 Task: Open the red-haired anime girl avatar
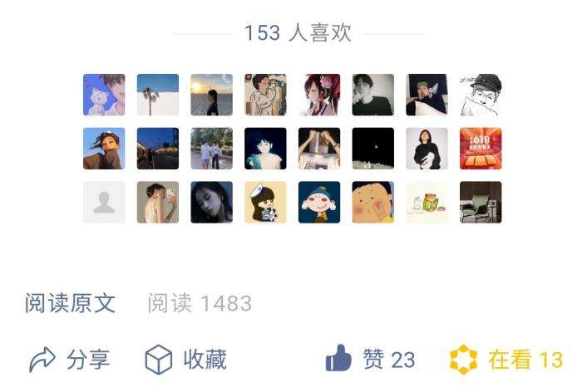tap(319, 95)
